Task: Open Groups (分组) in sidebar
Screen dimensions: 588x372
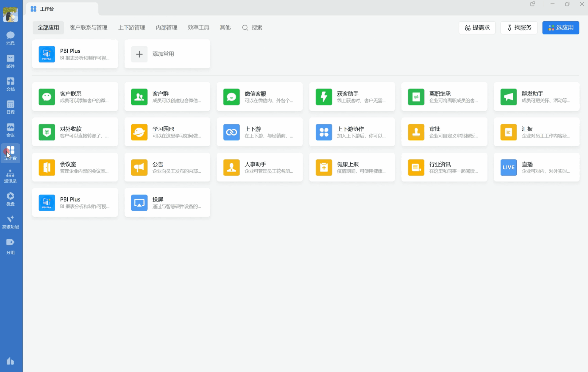Action: coord(10,247)
